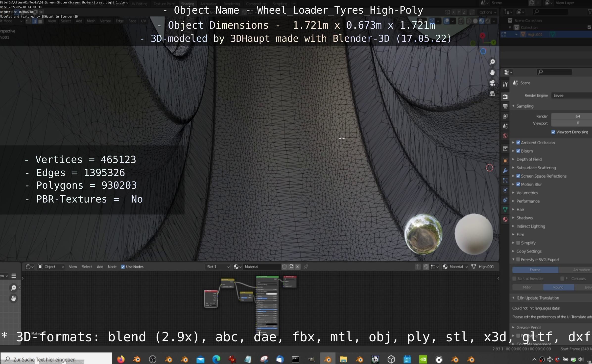The width and height of the screenshot is (592, 364).
Task: Toggle Use Nodes in node editor
Action: pyautogui.click(x=123, y=267)
